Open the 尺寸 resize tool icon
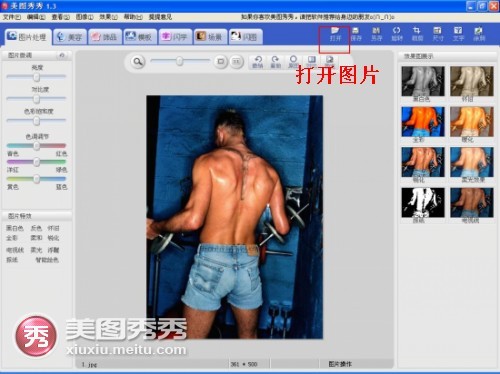The height and width of the screenshot is (374, 500). [438, 34]
